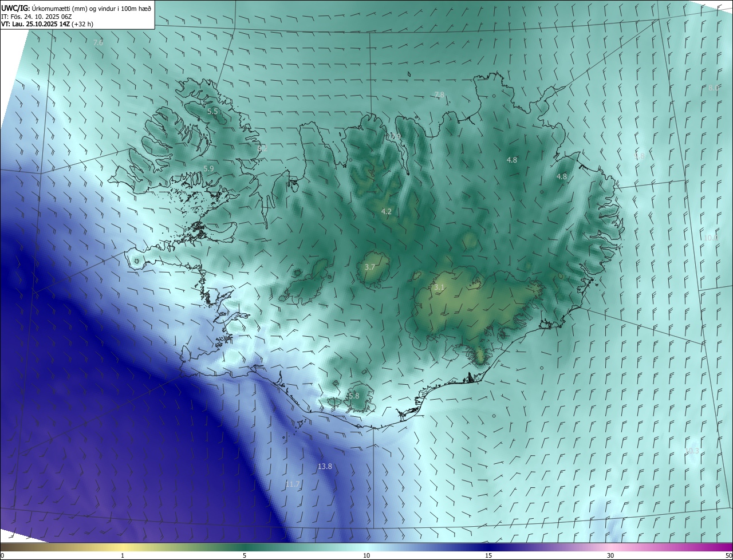Click the 4.8 value farther inland in the northeast
Screen dimensions: 733x560
512,160
